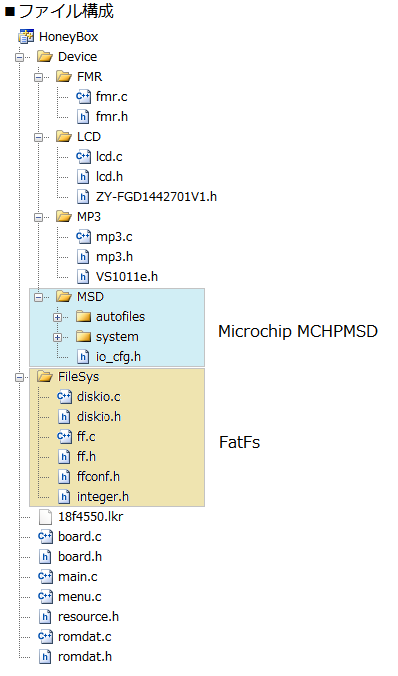
Task: Click the romdat.c file icon
Action: click(x=45, y=636)
